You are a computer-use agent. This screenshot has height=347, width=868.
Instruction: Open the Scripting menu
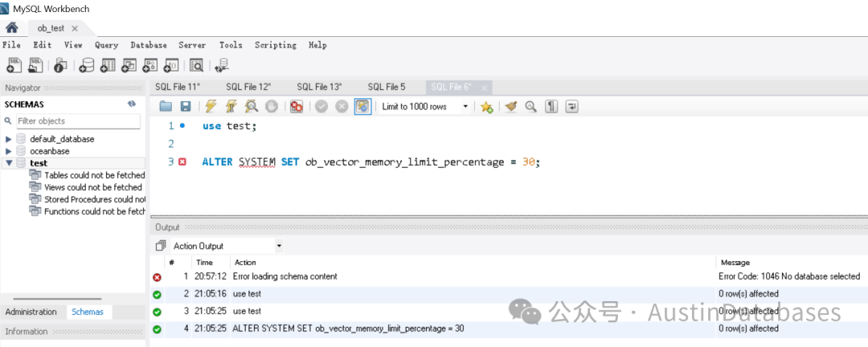275,45
